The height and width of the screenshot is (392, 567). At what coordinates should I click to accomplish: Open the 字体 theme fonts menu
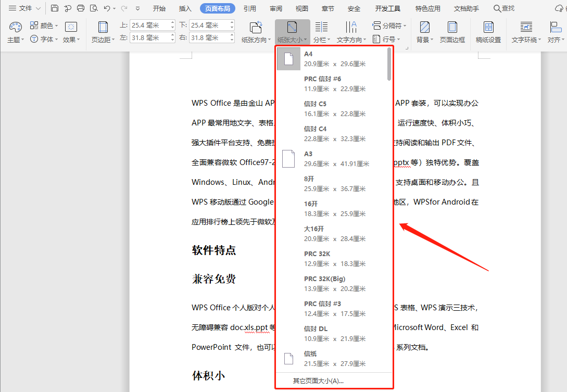click(x=44, y=39)
